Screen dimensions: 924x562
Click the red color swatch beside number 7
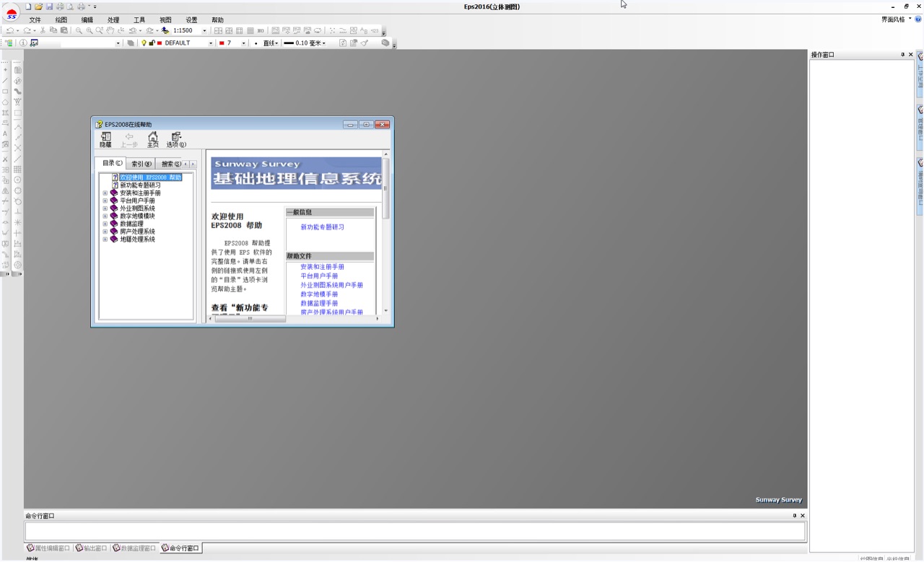(x=222, y=43)
